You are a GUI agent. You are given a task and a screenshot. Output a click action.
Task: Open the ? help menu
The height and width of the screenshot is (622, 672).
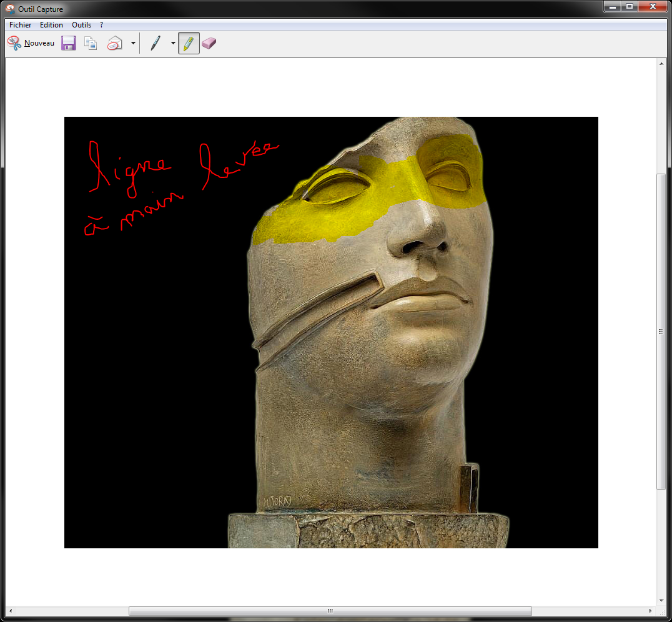click(102, 25)
